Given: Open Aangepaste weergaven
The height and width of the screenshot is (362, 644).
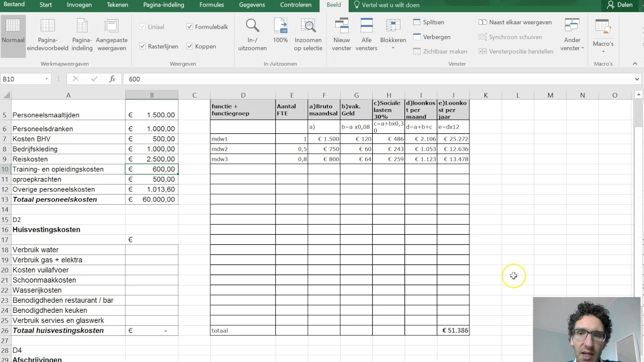Looking at the screenshot, I should click(x=112, y=35).
